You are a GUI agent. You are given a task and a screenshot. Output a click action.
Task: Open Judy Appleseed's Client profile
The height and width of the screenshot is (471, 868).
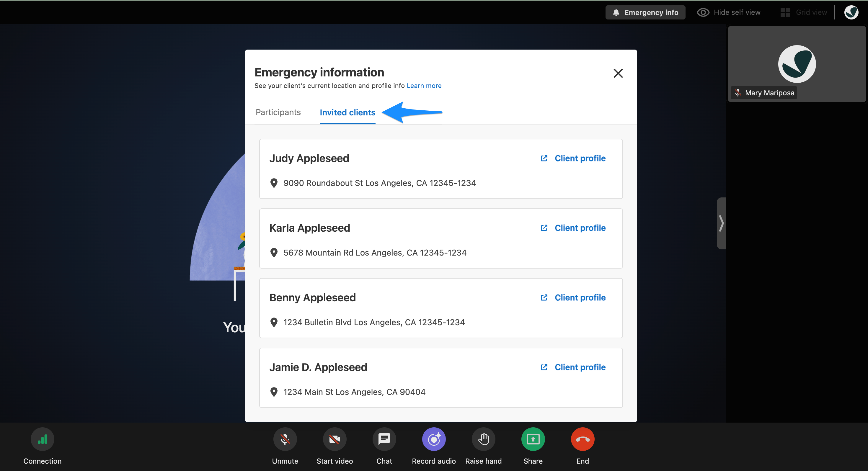click(580, 158)
